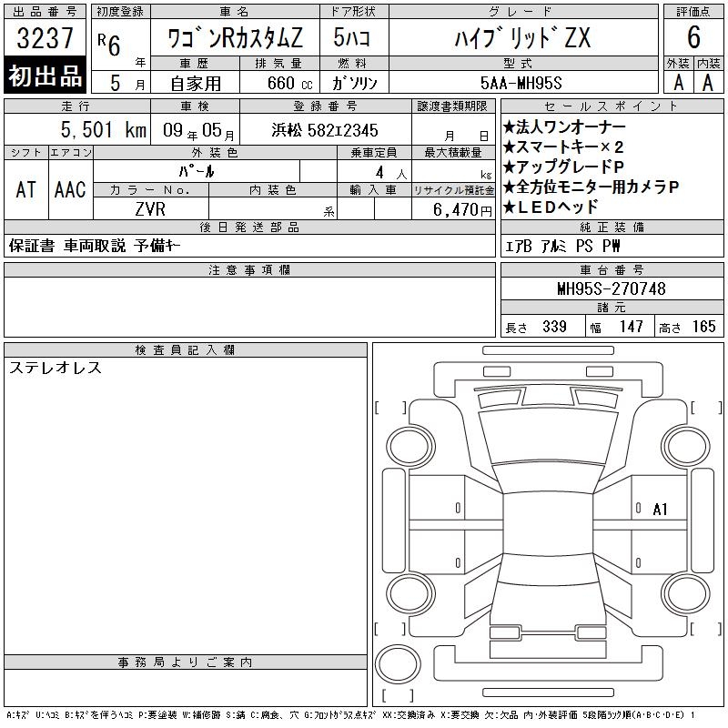This screenshot has width=728, height=728.
Task: Click lot number 3237
Action: tap(45, 37)
